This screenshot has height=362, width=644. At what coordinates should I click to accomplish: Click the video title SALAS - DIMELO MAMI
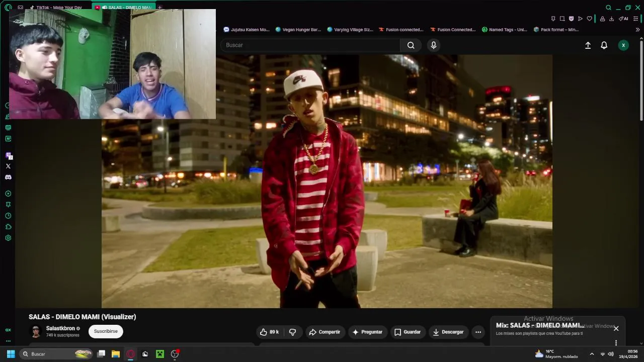pyautogui.click(x=83, y=317)
